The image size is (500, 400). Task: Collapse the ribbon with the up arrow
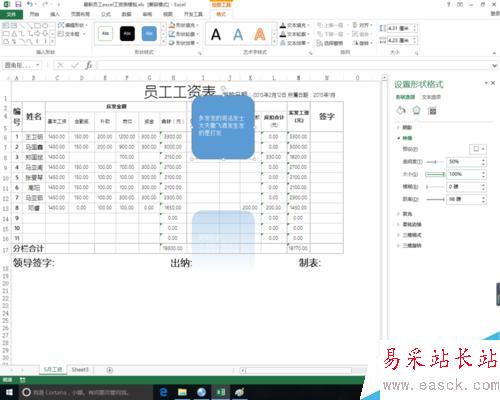click(495, 53)
